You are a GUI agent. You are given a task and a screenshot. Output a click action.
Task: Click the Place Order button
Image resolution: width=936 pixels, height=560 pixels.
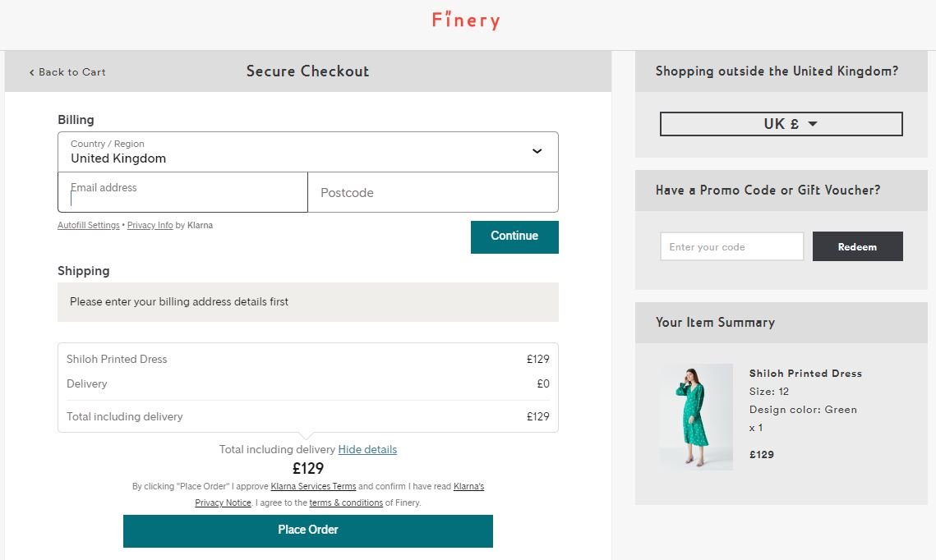pyautogui.click(x=308, y=530)
